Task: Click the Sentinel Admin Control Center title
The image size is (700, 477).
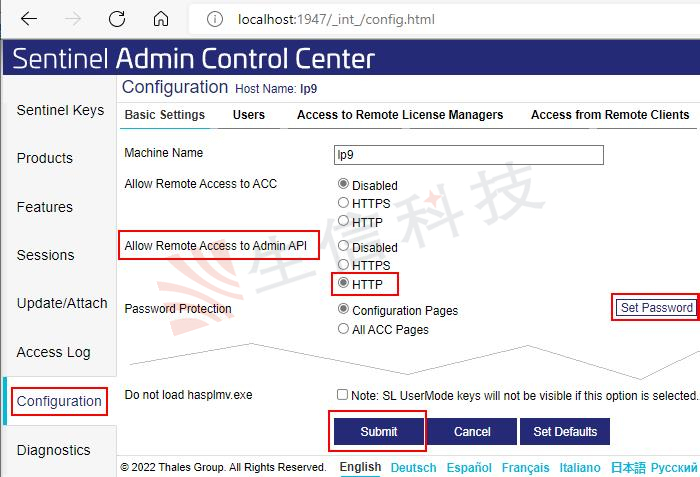Action: 193,59
